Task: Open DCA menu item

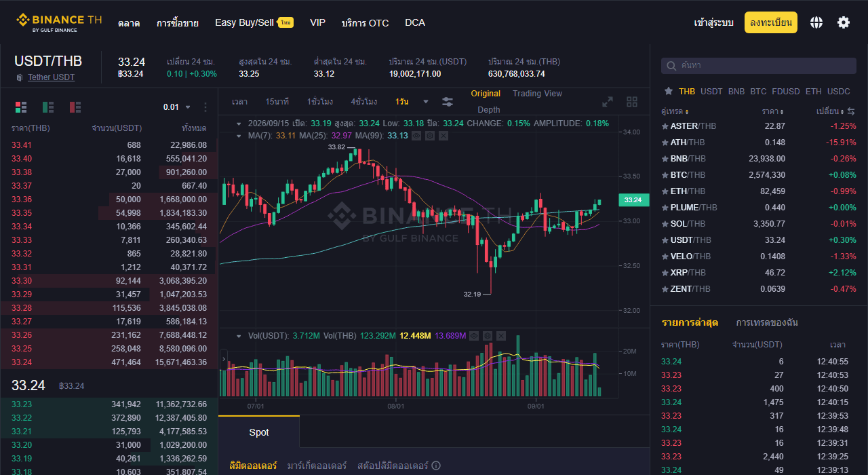Action: (x=415, y=22)
